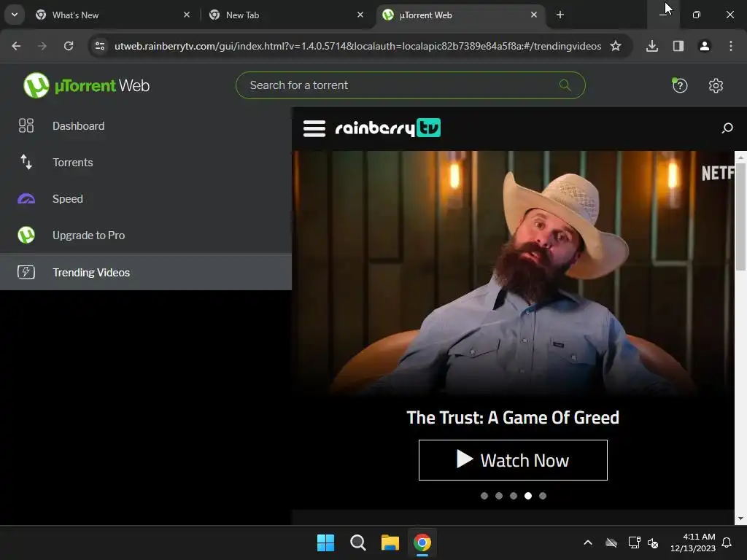Screen dimensions: 747x560
Task: Click network icon in system tray
Action: coord(634,542)
